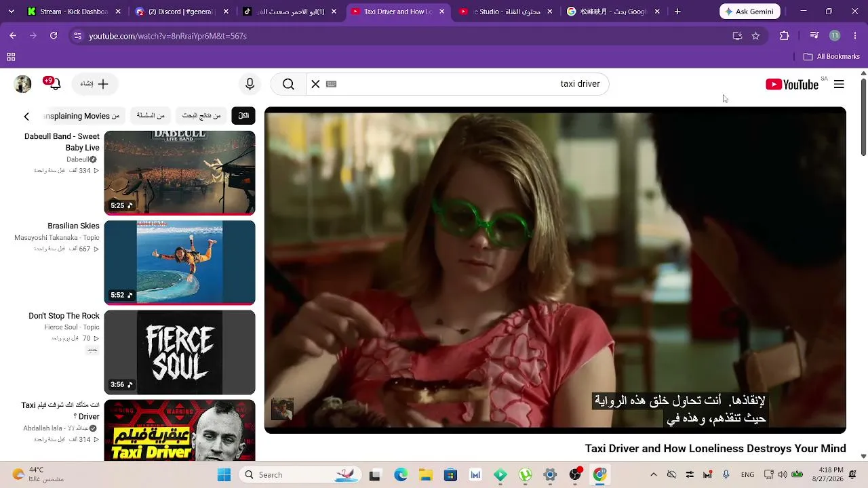This screenshot has width=868, height=488.
Task: Close the Taxi Driver YouTube tab
Action: click(442, 12)
